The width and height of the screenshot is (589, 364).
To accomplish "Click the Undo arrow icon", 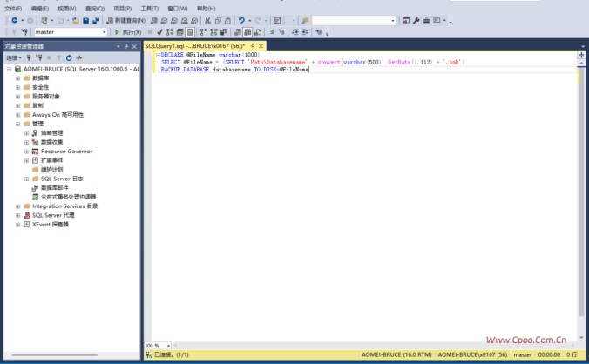I will [x=241, y=21].
